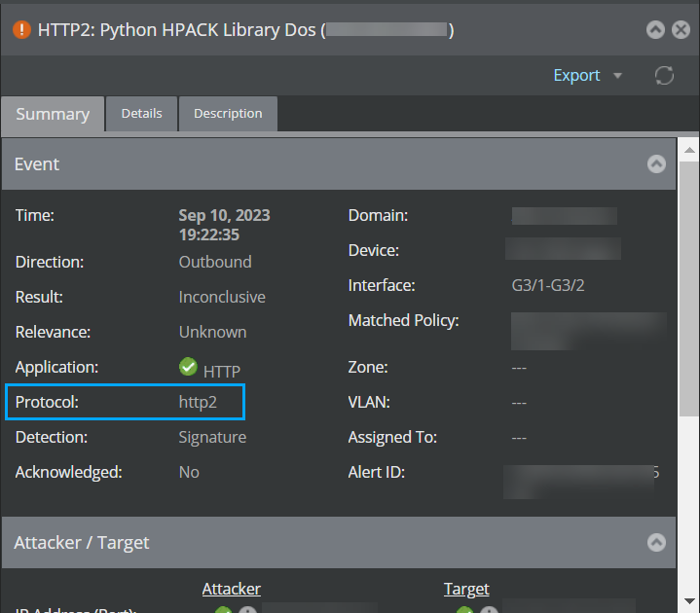Image resolution: width=700 pixels, height=613 pixels.
Task: Click the Export link
Action: (x=576, y=75)
